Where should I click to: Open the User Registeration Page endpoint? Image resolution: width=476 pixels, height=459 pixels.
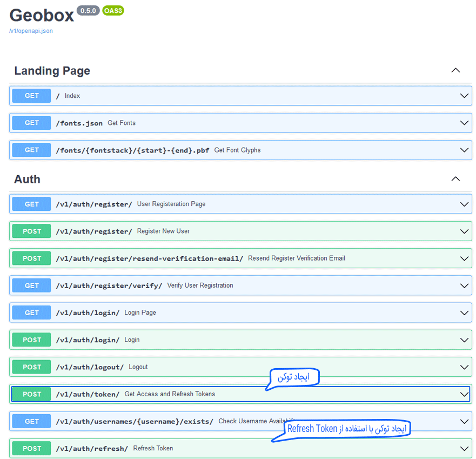pyautogui.click(x=171, y=204)
